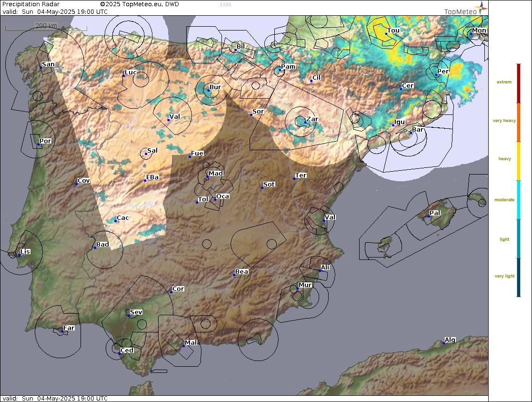Click the 'Tol' station label
532x402 pixels.
[203, 199]
